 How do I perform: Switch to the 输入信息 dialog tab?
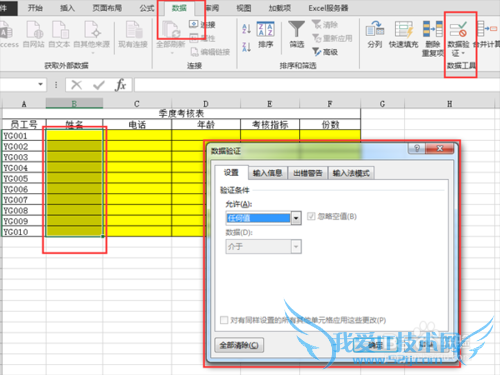268,173
